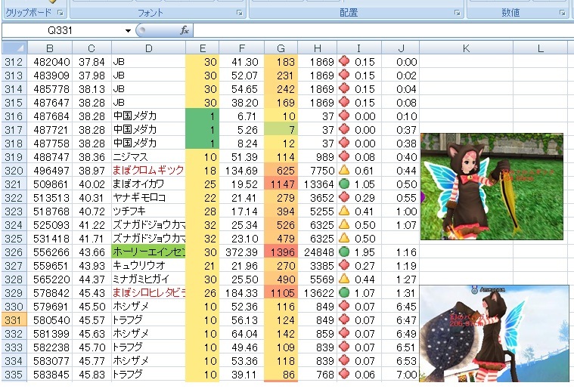
Task: Select cell with value 482040
Action: click(x=50, y=62)
